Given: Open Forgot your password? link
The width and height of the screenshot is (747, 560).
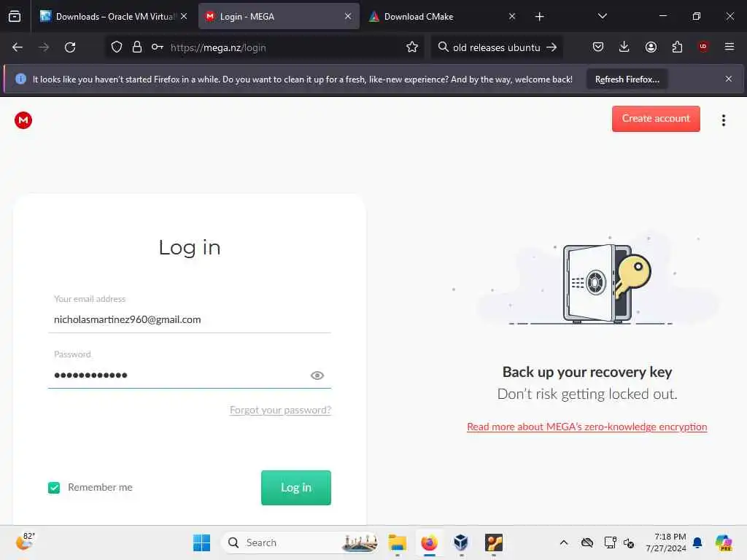Looking at the screenshot, I should coord(280,410).
